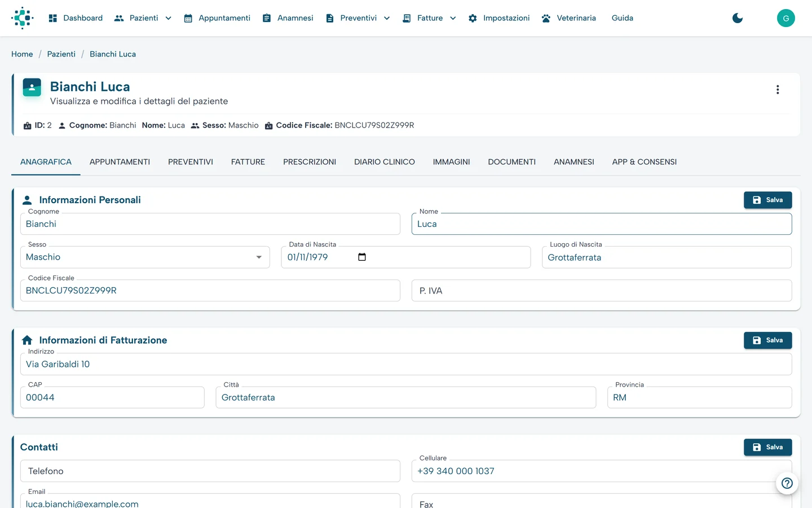The width and height of the screenshot is (812, 508).
Task: Click the Codice Fiscale badge icon in summary
Action: point(269,125)
